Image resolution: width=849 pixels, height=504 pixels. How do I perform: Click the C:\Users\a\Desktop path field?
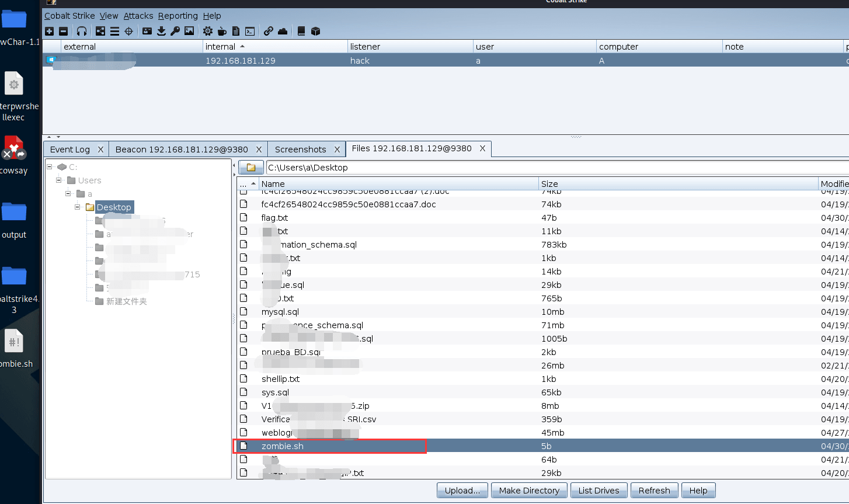coord(557,168)
